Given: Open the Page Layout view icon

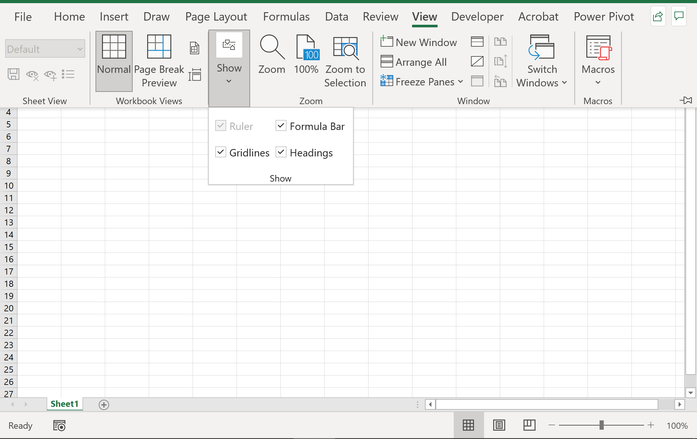Looking at the screenshot, I should 195,48.
